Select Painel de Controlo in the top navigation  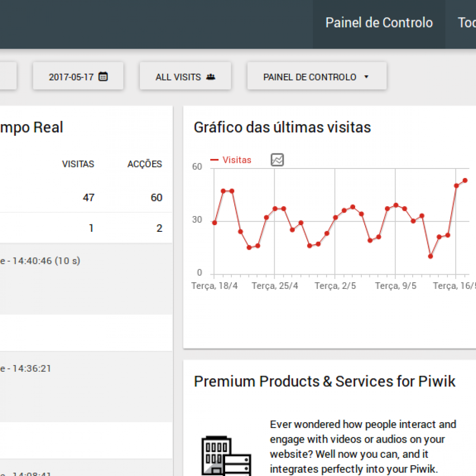tap(379, 23)
